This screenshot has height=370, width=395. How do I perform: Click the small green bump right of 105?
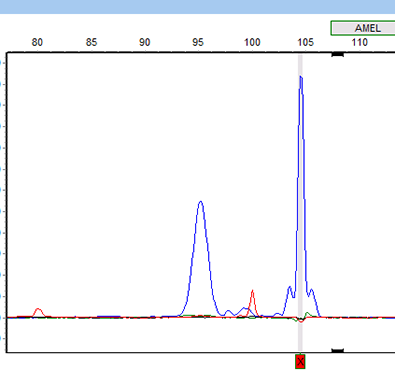[x=307, y=314]
